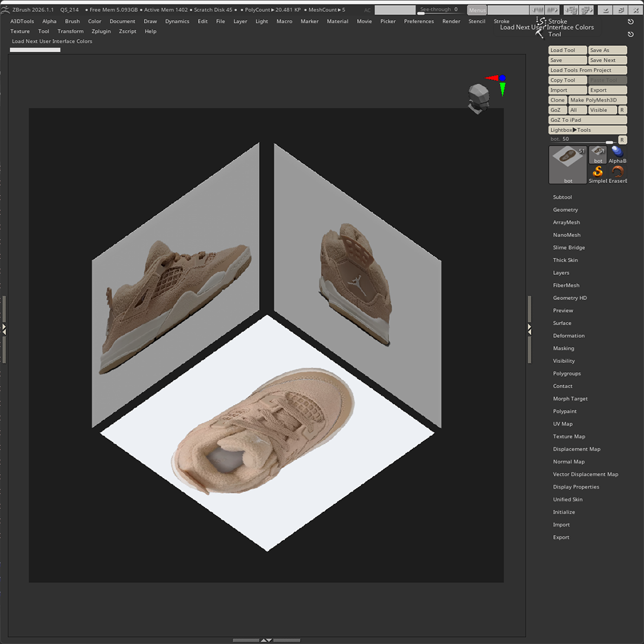
Task: Select the AlphaBrush icon in the tool palette
Action: 617,153
